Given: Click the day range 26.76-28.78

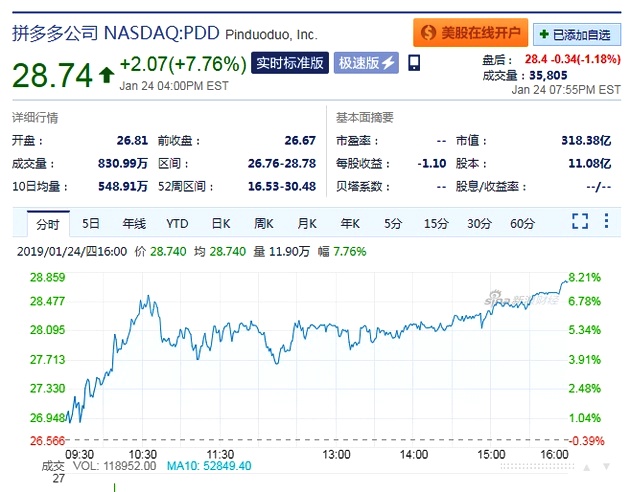Looking at the screenshot, I should pyautogui.click(x=282, y=163).
